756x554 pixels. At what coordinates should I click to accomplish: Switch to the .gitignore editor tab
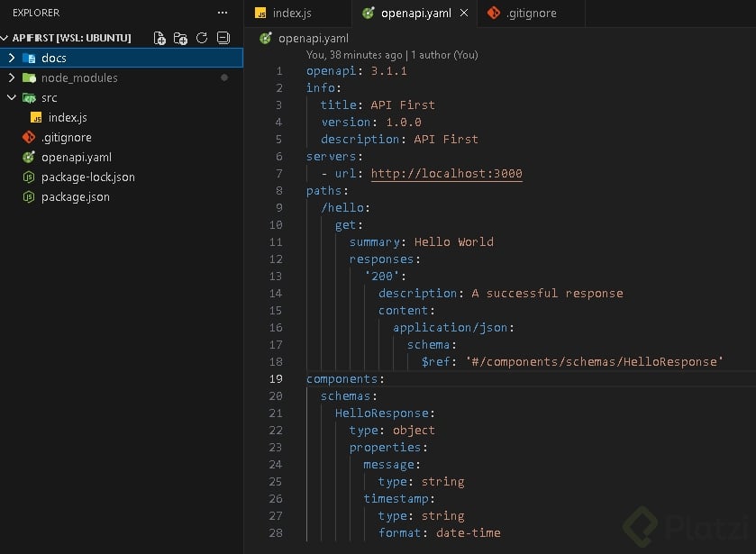point(530,14)
